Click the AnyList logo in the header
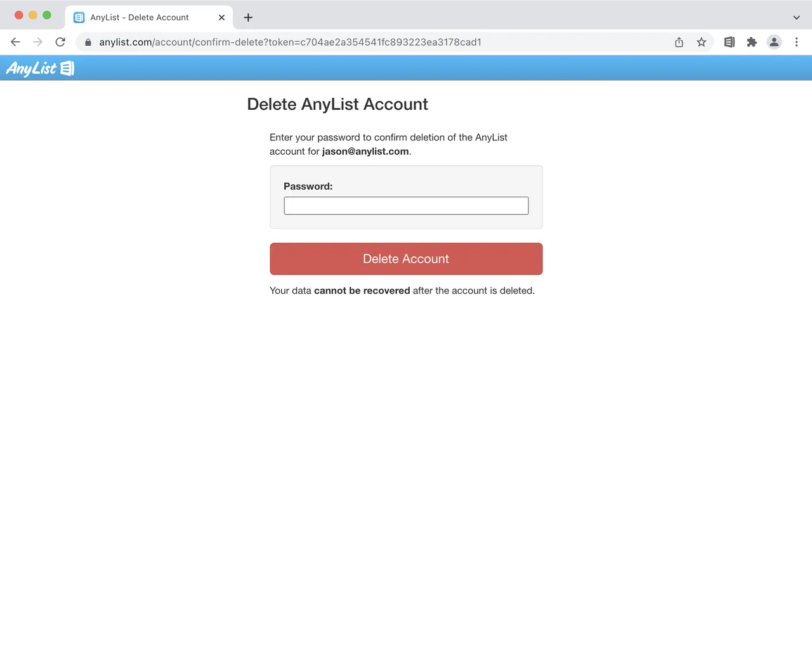 40,68
